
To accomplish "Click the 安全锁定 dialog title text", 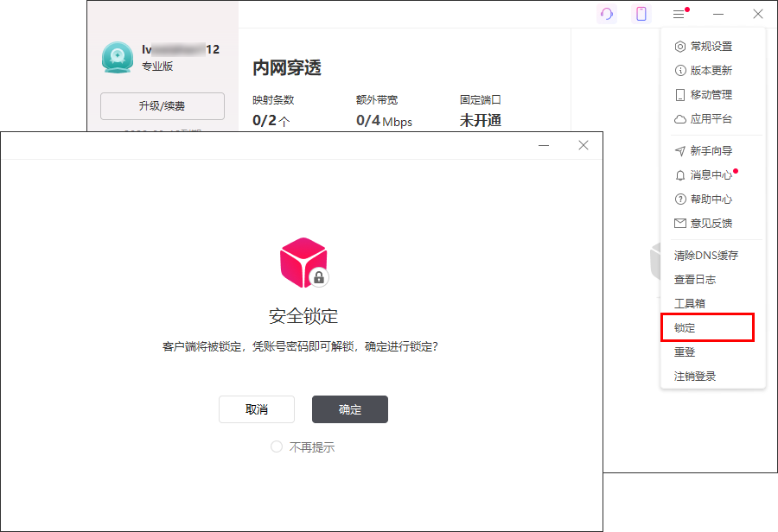I will coord(303,316).
